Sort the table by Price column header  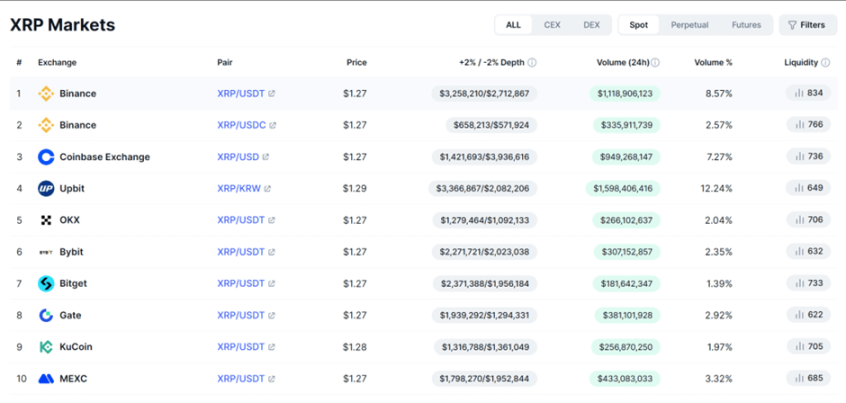[x=356, y=62]
